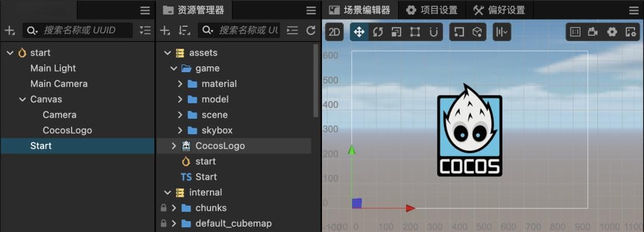Screen dimensions: 644x232
Task: Change asset sort order
Action: [x=184, y=30]
